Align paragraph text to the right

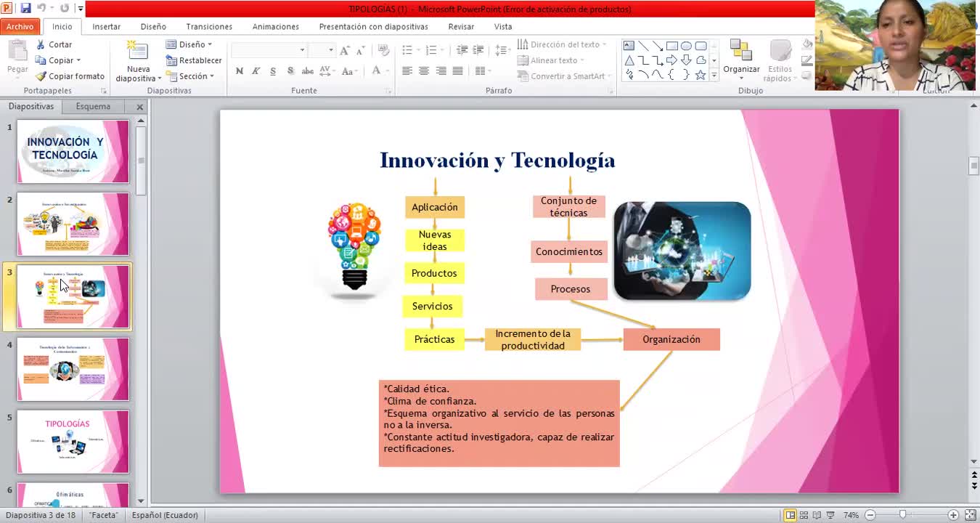click(x=441, y=71)
